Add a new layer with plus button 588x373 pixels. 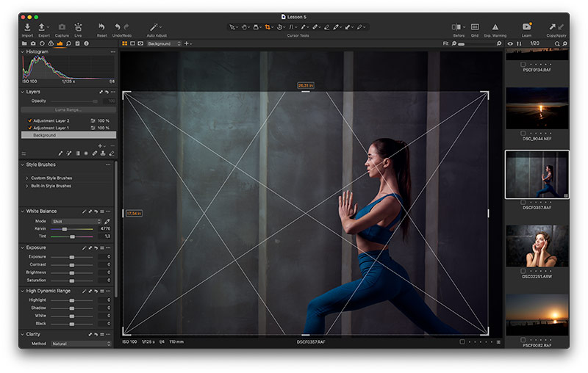click(x=100, y=145)
